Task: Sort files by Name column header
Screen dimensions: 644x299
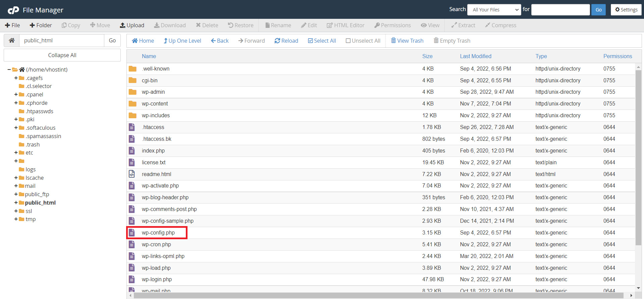Action: [x=149, y=56]
